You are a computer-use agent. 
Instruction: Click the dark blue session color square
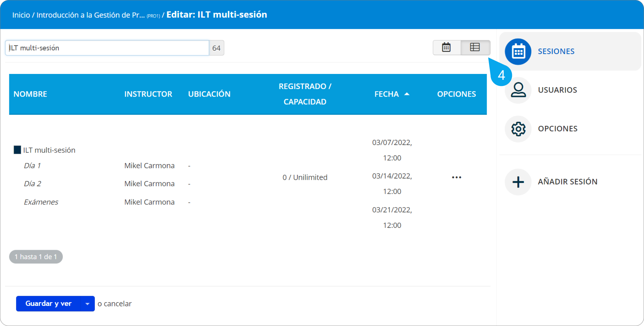click(17, 150)
